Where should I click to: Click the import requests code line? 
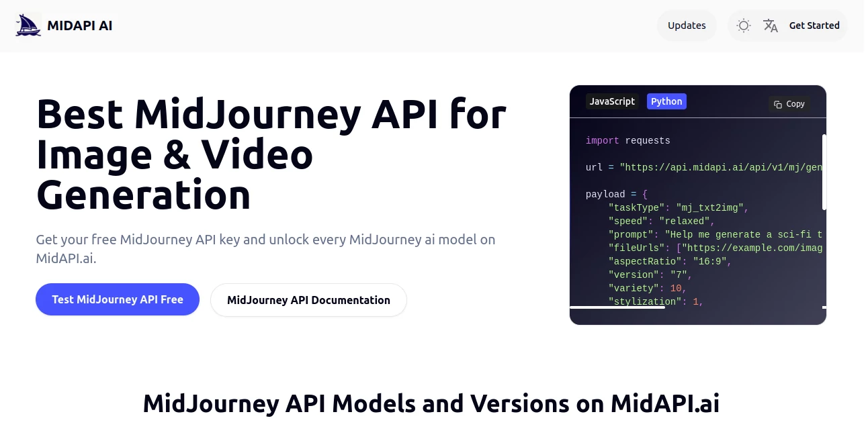628,140
